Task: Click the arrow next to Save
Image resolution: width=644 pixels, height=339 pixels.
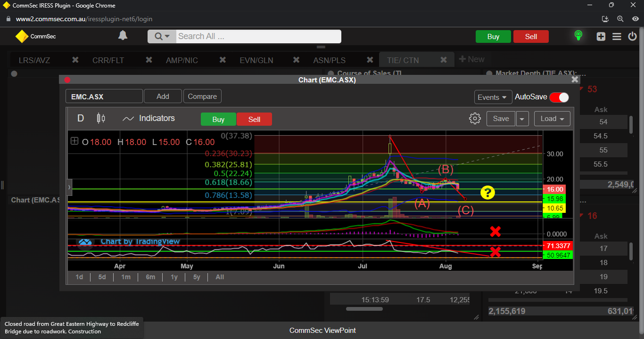Action: click(x=522, y=119)
